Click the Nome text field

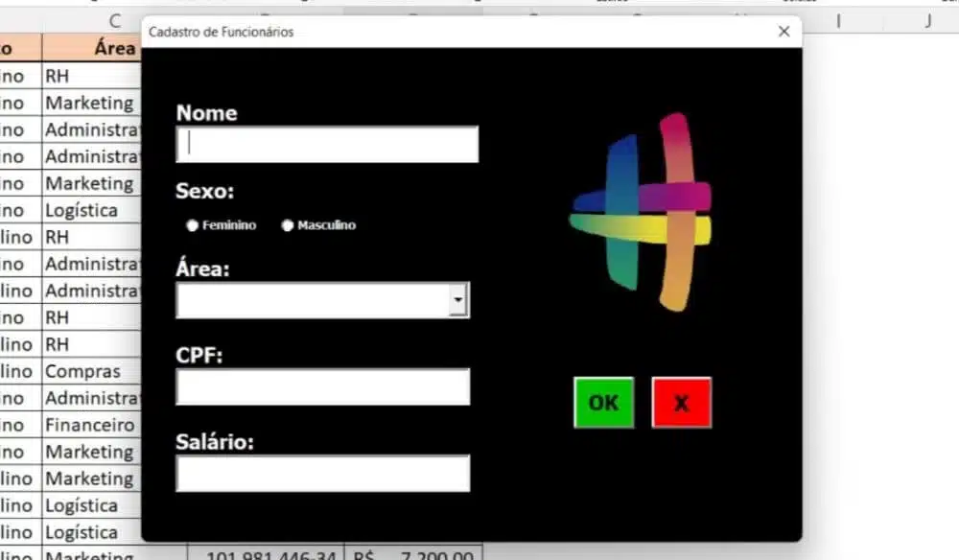click(327, 144)
